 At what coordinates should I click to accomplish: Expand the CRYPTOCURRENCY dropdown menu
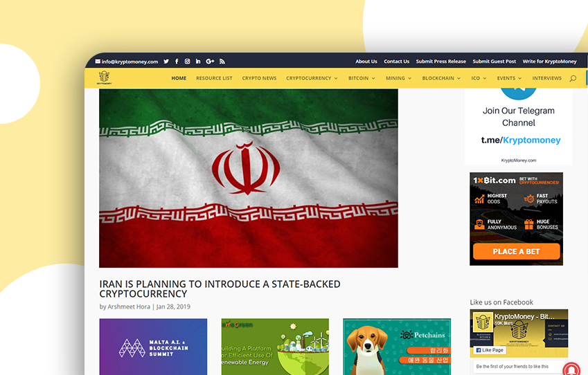tap(312, 78)
